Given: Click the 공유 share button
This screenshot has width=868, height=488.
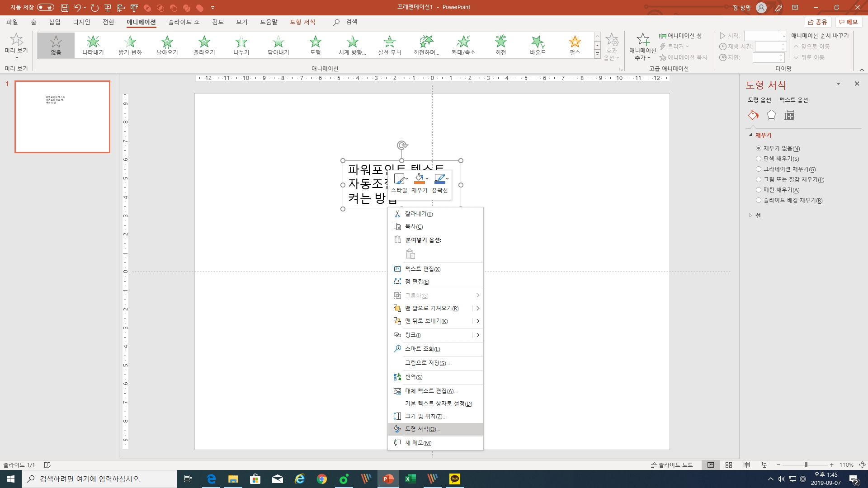Looking at the screenshot, I should (x=818, y=22).
